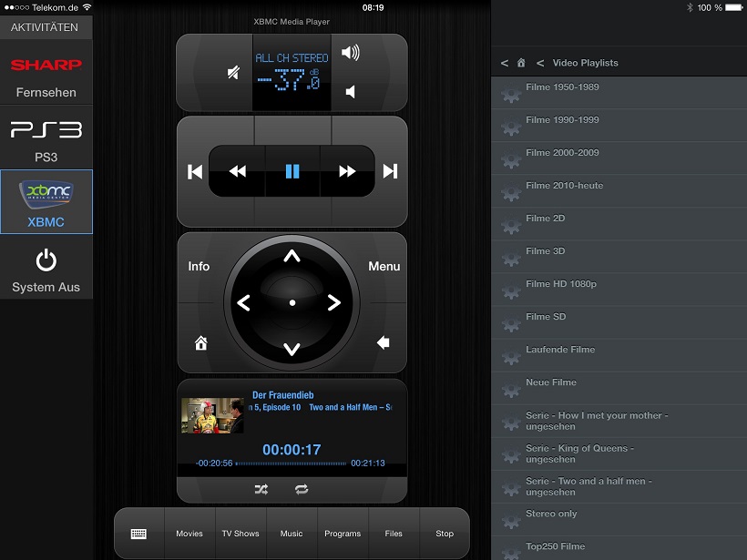Raise volume with the loud speaker icon
Screen dimensions: 747x560
click(351, 53)
